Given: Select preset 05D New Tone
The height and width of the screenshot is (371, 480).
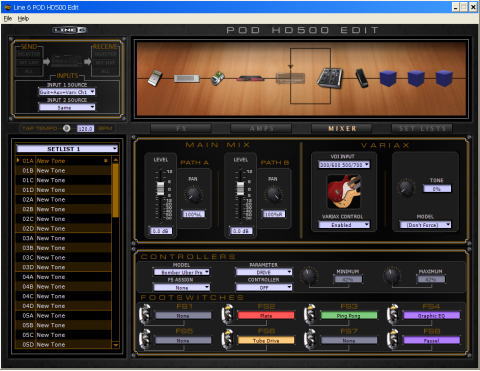Looking at the screenshot, I should (x=63, y=344).
